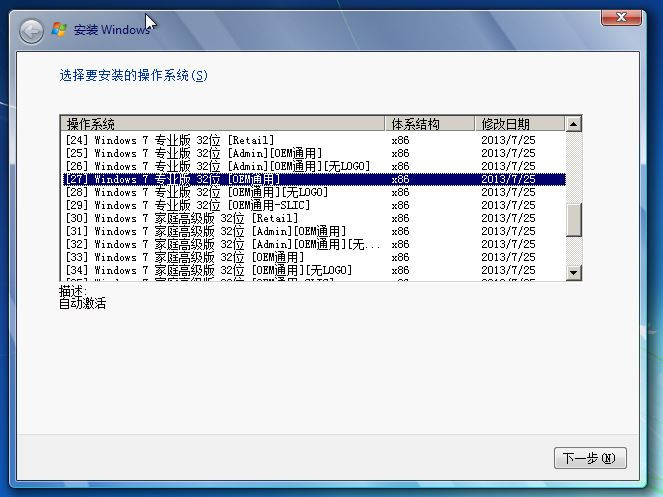Click 选择要安装的操作系统(S) label
The height and width of the screenshot is (497, 663).
(x=134, y=76)
